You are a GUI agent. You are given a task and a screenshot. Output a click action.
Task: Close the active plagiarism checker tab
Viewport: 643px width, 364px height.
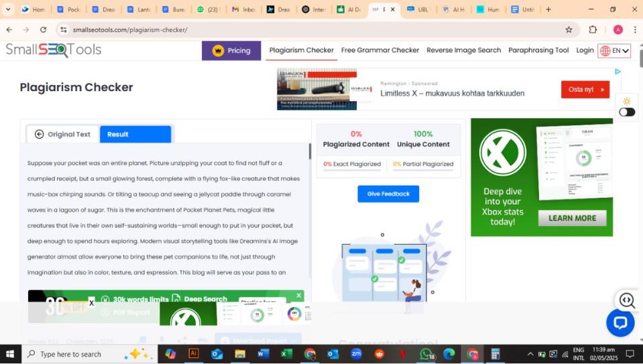click(x=392, y=9)
